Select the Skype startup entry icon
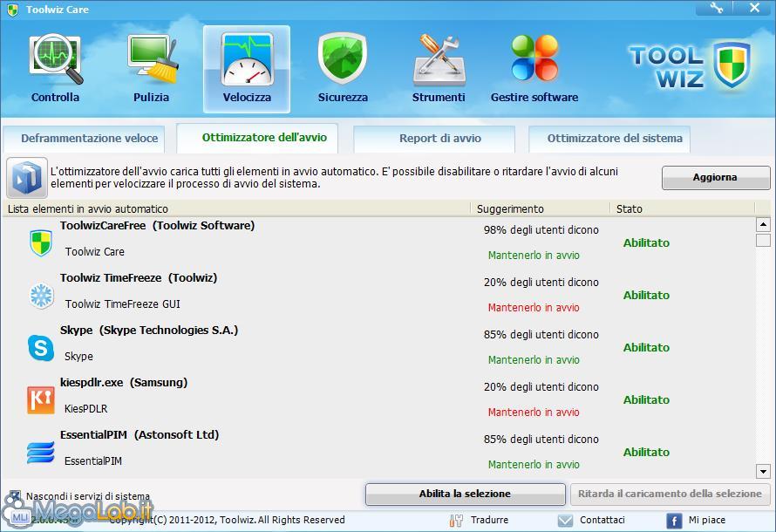This screenshot has width=776, height=532. [x=41, y=348]
